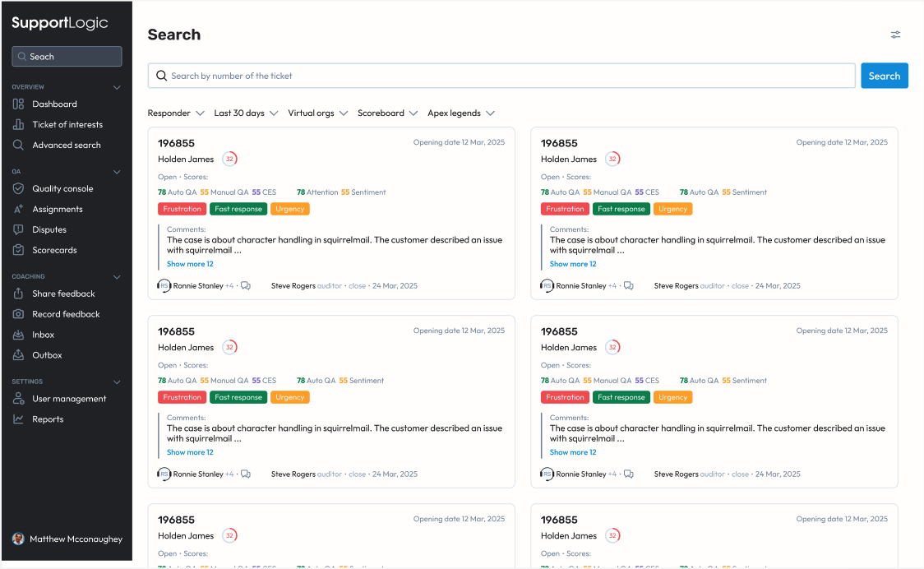Click the Search page heading
This screenshot has width=924, height=569.
[x=173, y=35]
